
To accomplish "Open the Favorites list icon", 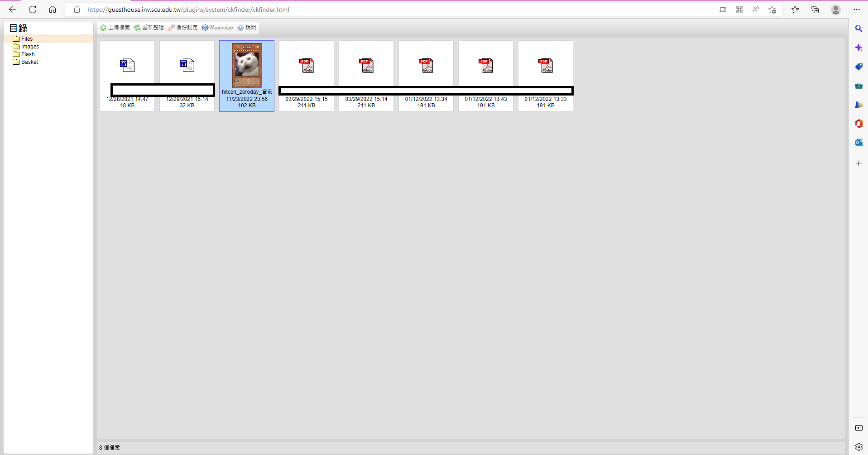I will click(795, 10).
